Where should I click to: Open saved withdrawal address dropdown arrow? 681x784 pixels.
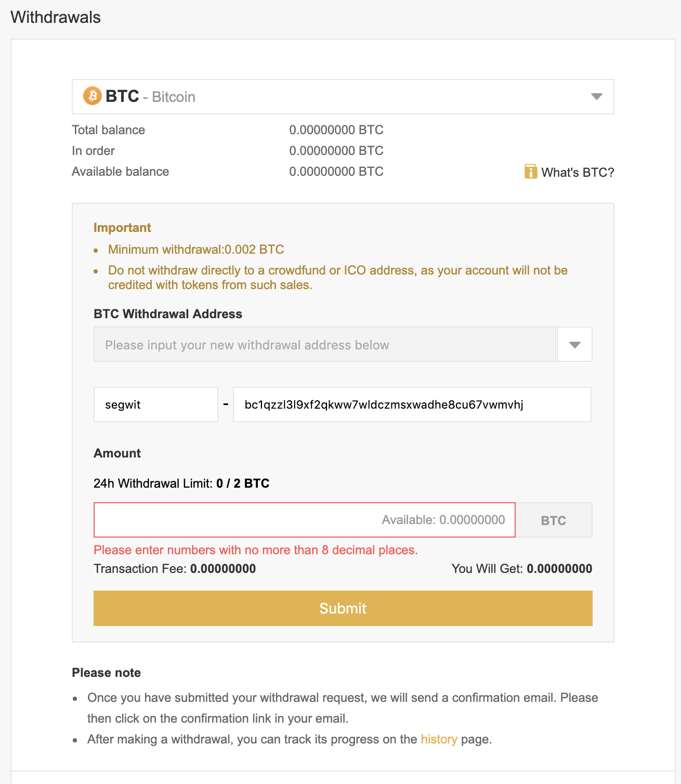point(575,344)
